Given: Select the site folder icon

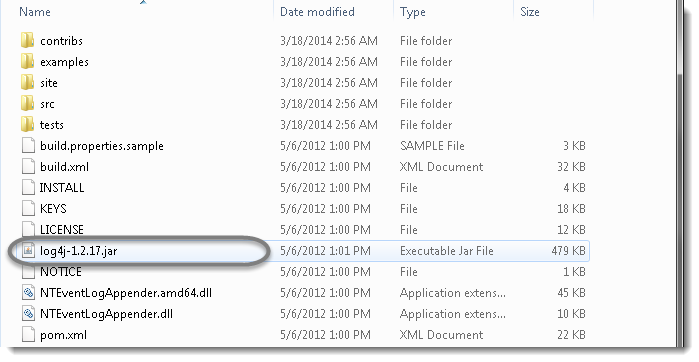Looking at the screenshot, I should click(x=28, y=82).
